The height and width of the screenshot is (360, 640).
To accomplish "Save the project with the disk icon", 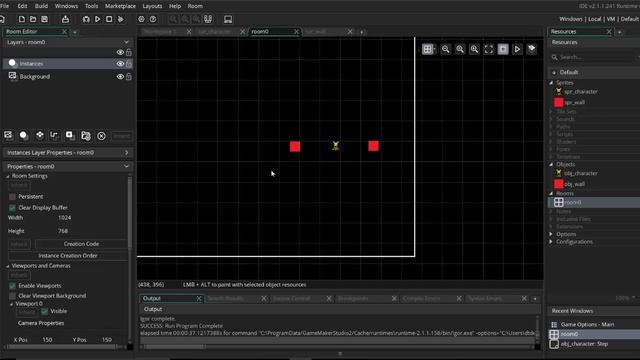I will pyautogui.click(x=44, y=19).
